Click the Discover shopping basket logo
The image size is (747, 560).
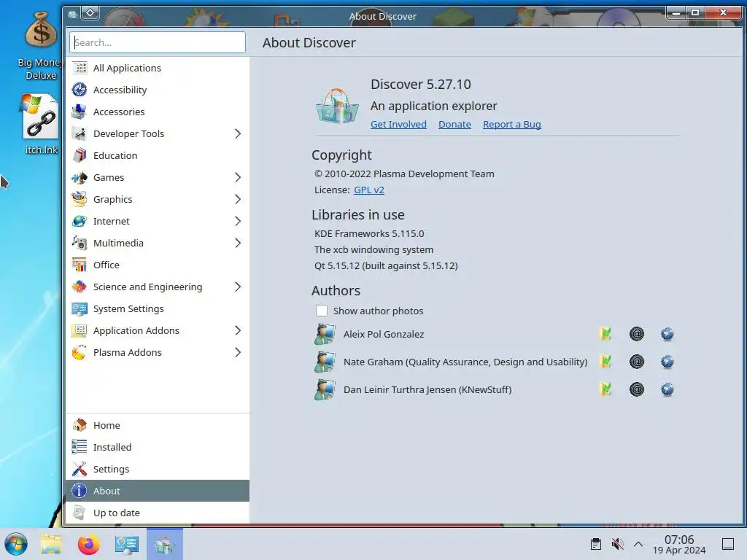(337, 106)
